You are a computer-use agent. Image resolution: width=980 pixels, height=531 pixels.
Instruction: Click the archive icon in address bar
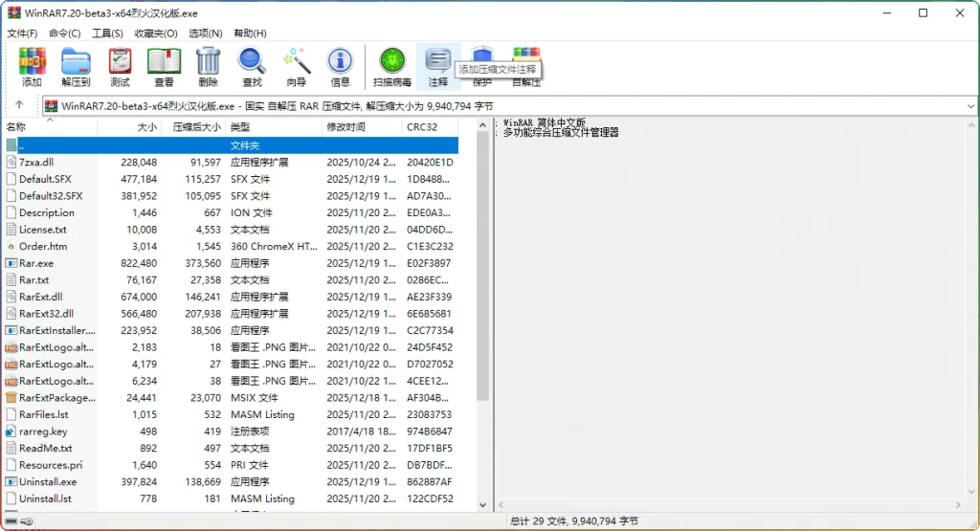coord(52,106)
